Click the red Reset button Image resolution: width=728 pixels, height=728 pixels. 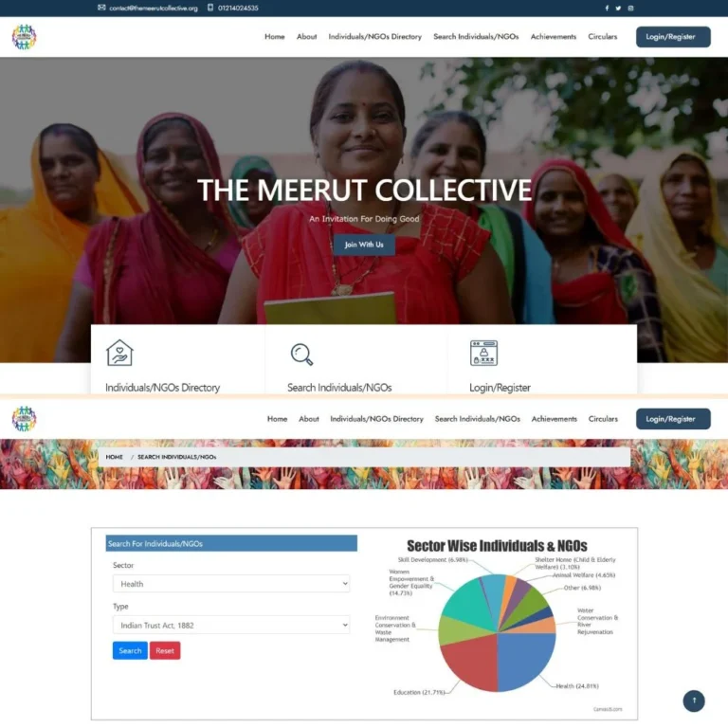[165, 650]
